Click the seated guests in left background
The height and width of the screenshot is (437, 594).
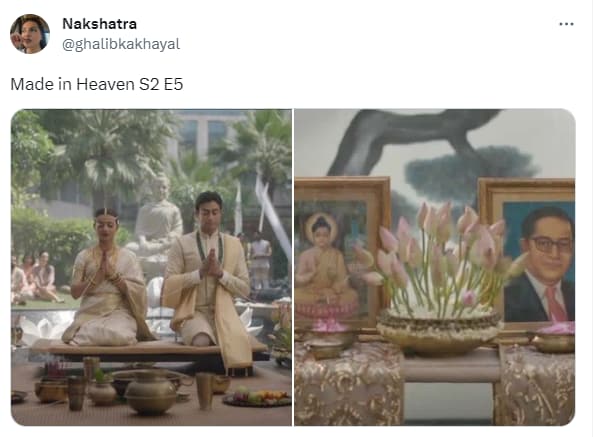coord(34,278)
